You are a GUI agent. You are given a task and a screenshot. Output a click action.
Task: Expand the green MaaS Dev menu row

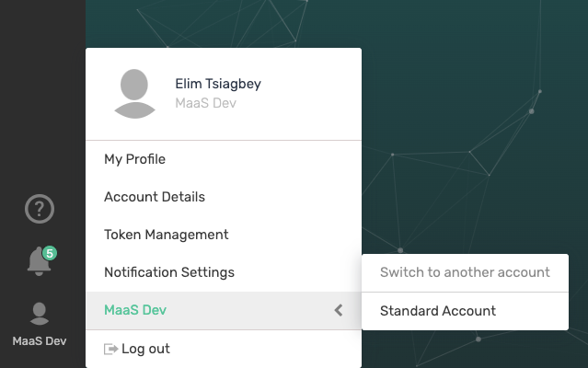[x=134, y=311]
